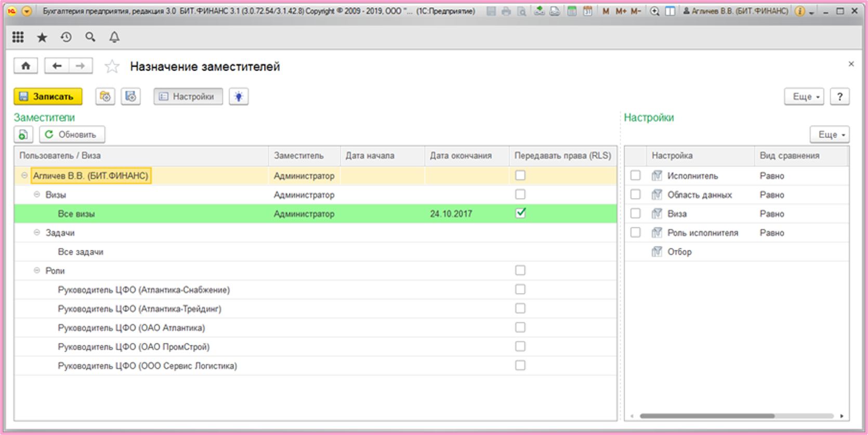Tick RLS checkbox for Атлантика-Снабжение row
The height and width of the screenshot is (435, 868).
pos(520,289)
